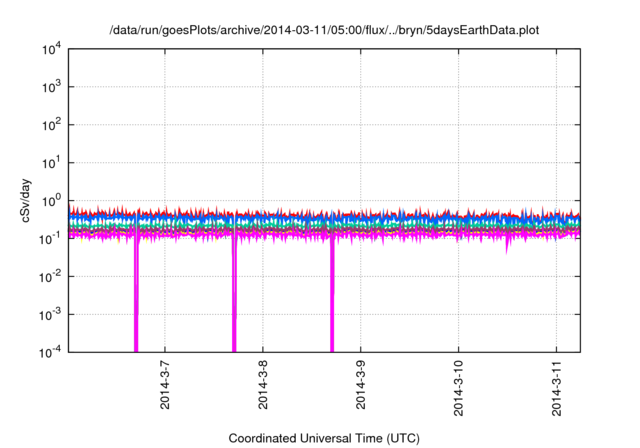
Task: Click the 10^-1 y-axis tick label
Action: coord(51,239)
